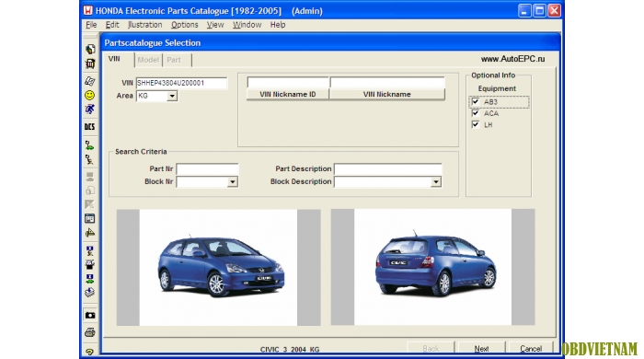Click the basket toolbar icon
The width and height of the screenshot is (644, 359).
click(x=90, y=64)
